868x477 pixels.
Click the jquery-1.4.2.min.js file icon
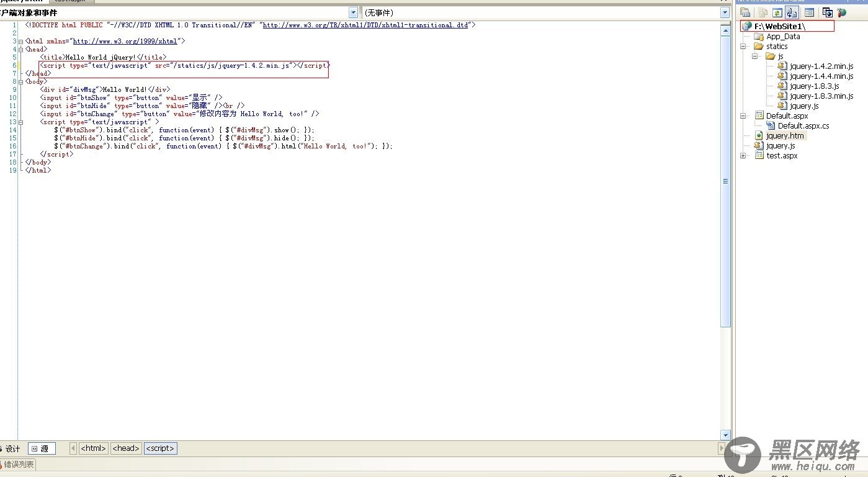pos(782,66)
